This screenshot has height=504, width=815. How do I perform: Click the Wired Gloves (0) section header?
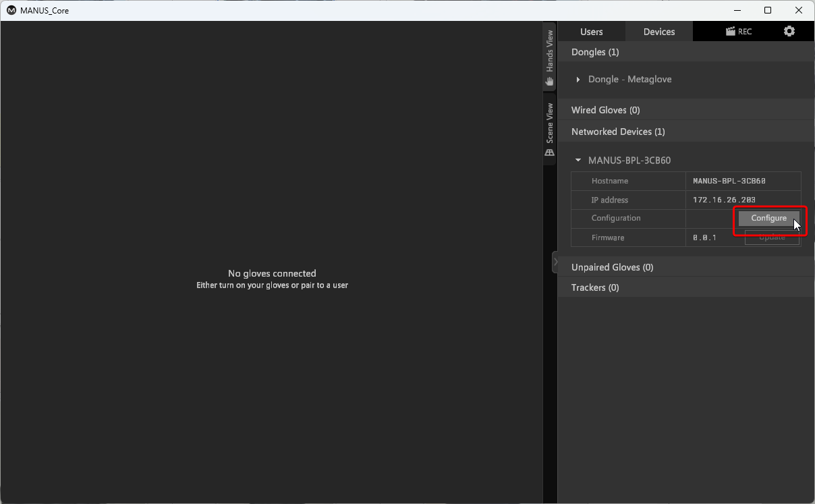tap(605, 110)
